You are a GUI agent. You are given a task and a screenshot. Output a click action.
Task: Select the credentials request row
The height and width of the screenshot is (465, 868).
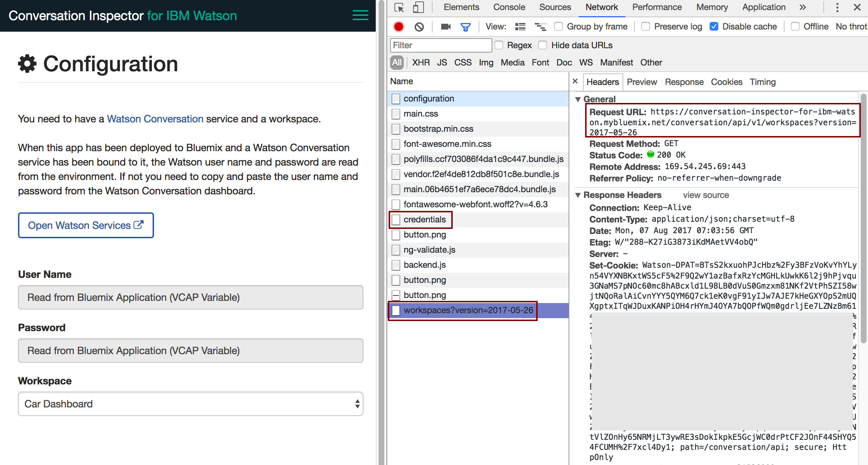[x=478, y=220]
